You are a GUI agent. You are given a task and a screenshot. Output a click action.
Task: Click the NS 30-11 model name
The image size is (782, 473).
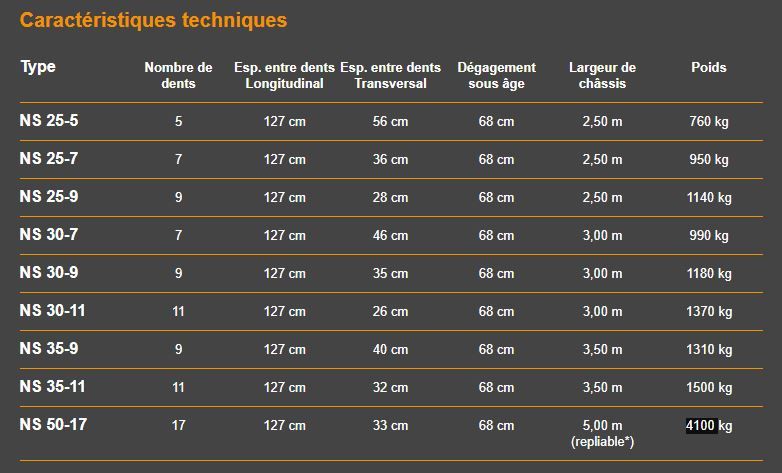click(52, 311)
